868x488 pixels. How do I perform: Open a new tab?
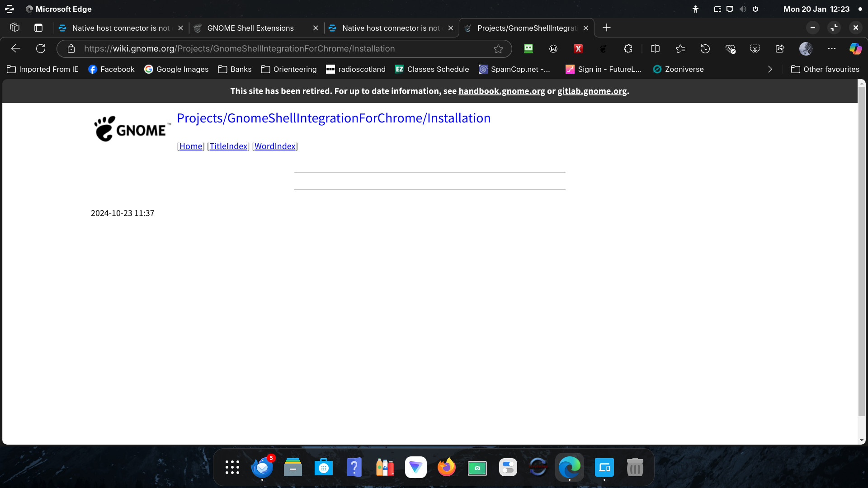(x=607, y=28)
